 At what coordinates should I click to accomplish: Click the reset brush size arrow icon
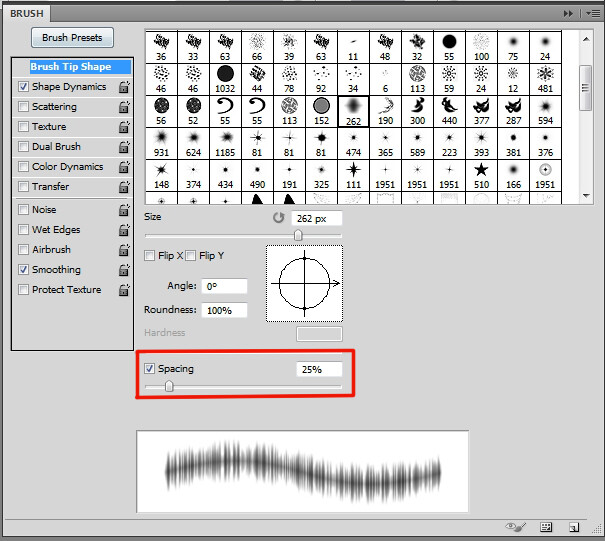[278, 218]
